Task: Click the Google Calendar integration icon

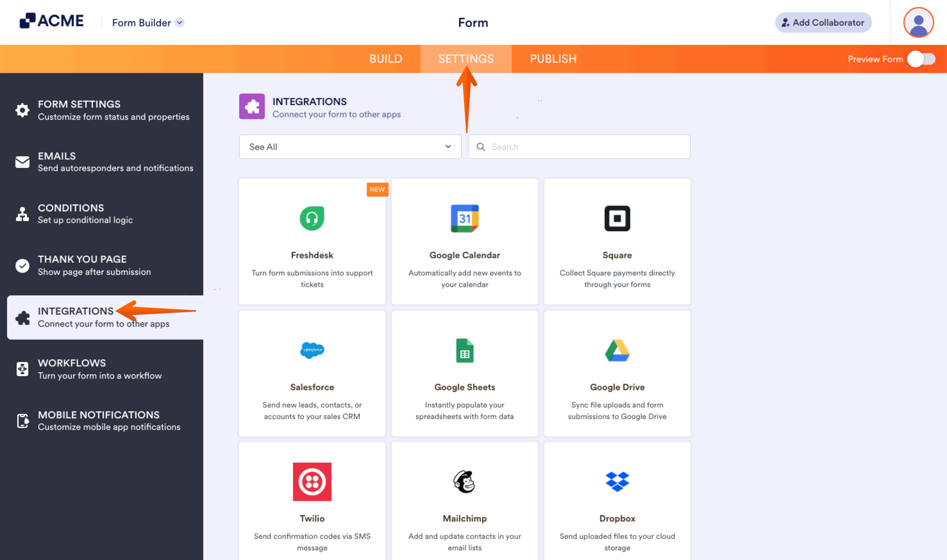Action: 465,219
